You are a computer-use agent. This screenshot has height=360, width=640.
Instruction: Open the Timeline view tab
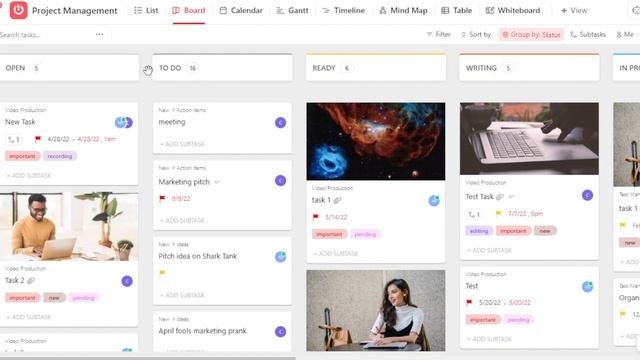coord(343,11)
